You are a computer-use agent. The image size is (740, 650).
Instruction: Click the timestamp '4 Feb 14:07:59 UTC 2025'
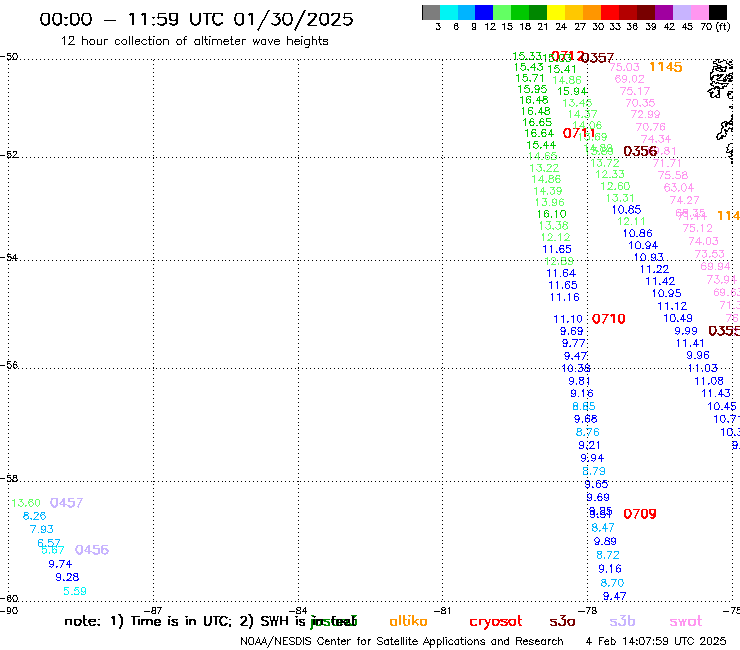[656, 641]
